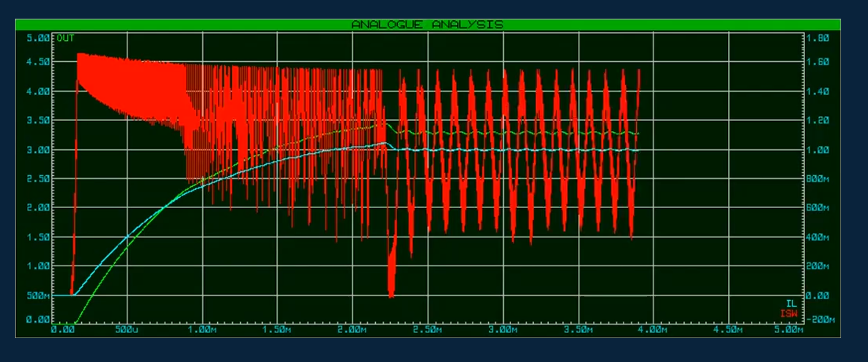Click the 1.60 right axis value

coord(818,62)
